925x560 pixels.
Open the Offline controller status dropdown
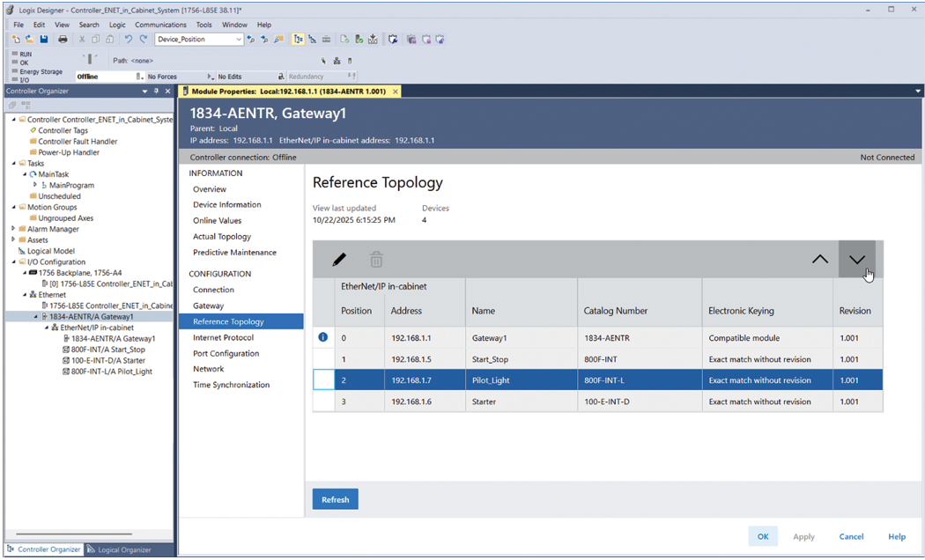point(139,77)
